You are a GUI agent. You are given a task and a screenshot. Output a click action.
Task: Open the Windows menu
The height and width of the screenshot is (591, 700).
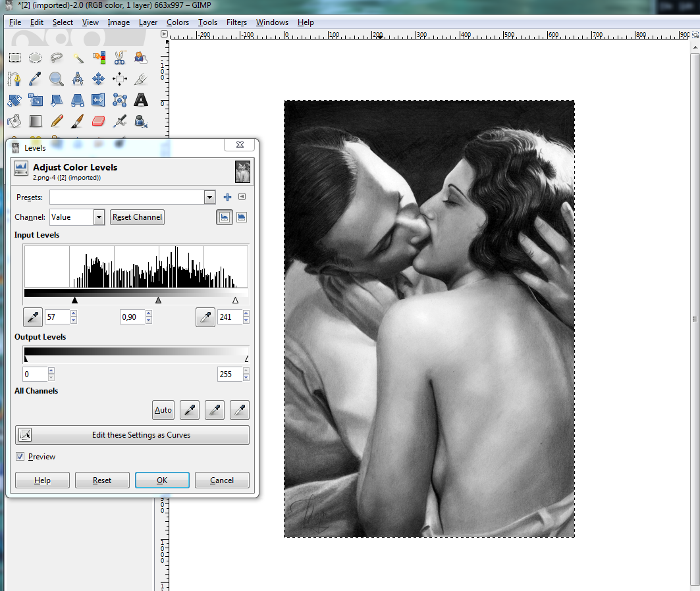click(272, 22)
